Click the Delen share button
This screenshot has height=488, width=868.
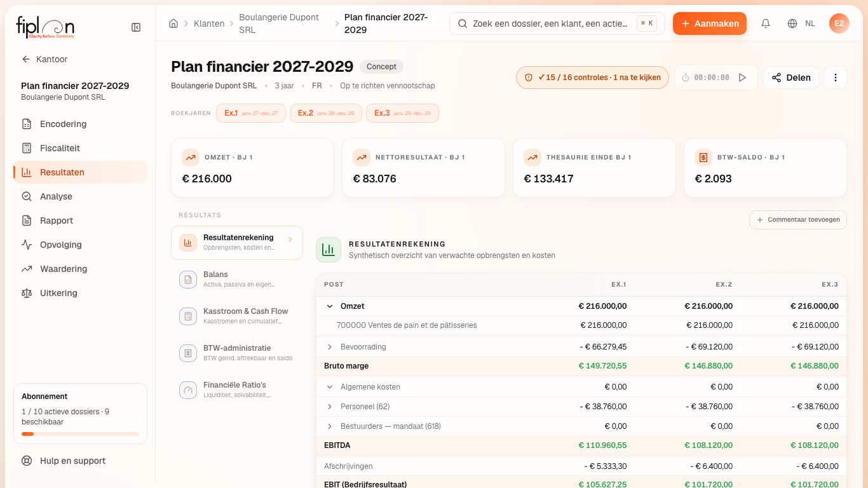point(791,78)
